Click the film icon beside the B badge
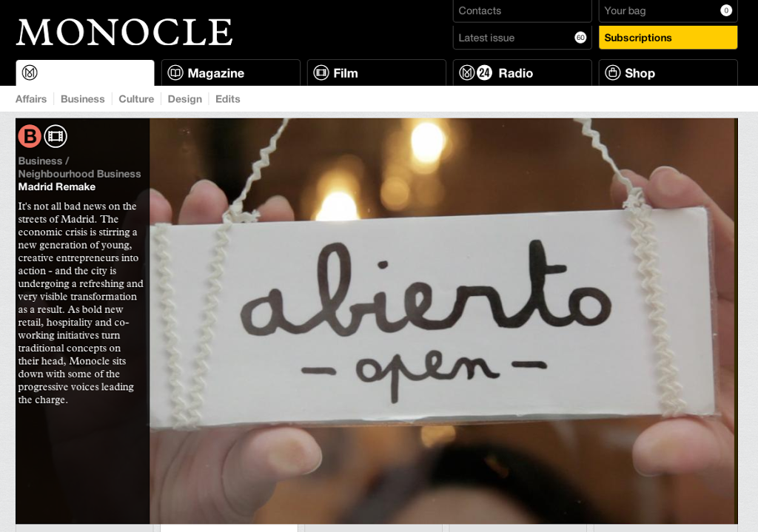 click(x=56, y=136)
